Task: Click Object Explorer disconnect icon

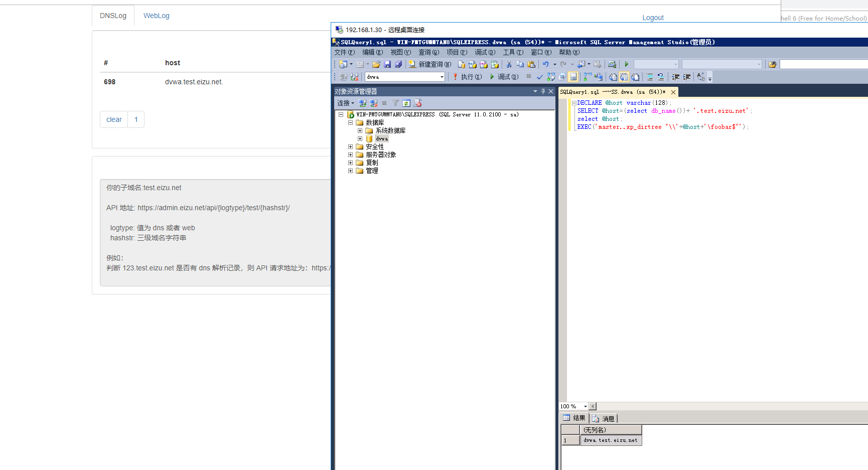Action: [373, 103]
